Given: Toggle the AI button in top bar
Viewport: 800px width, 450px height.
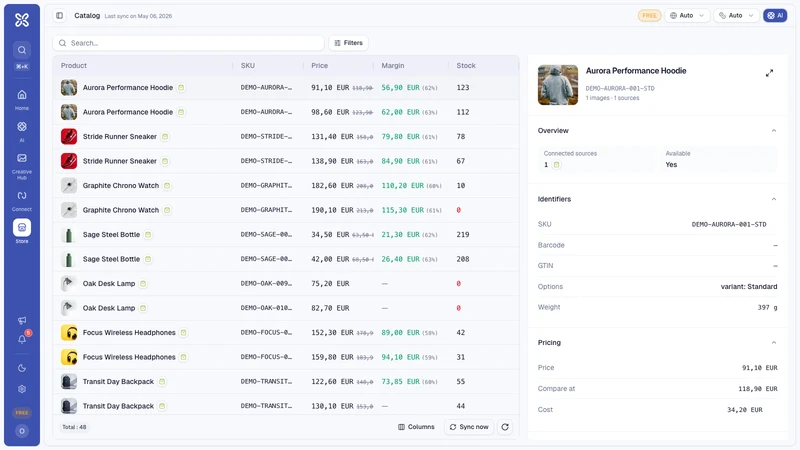Looking at the screenshot, I should coord(775,16).
